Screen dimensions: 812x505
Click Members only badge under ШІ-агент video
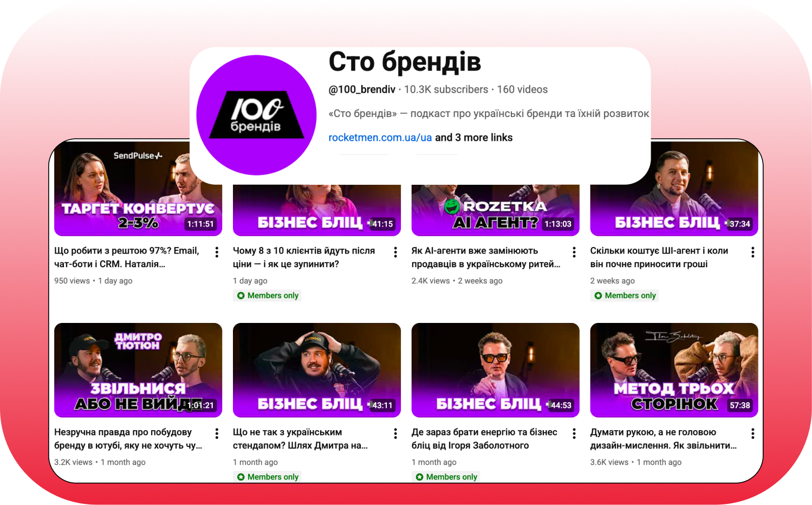point(625,295)
